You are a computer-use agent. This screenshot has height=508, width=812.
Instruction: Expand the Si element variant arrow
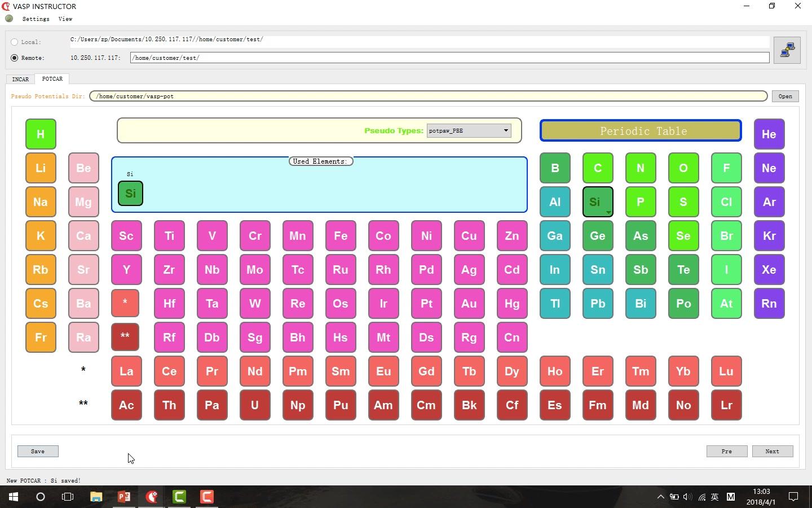(x=608, y=212)
